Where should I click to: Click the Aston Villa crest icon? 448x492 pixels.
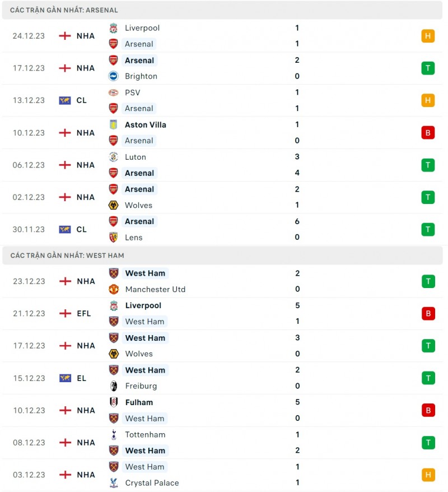(113, 125)
